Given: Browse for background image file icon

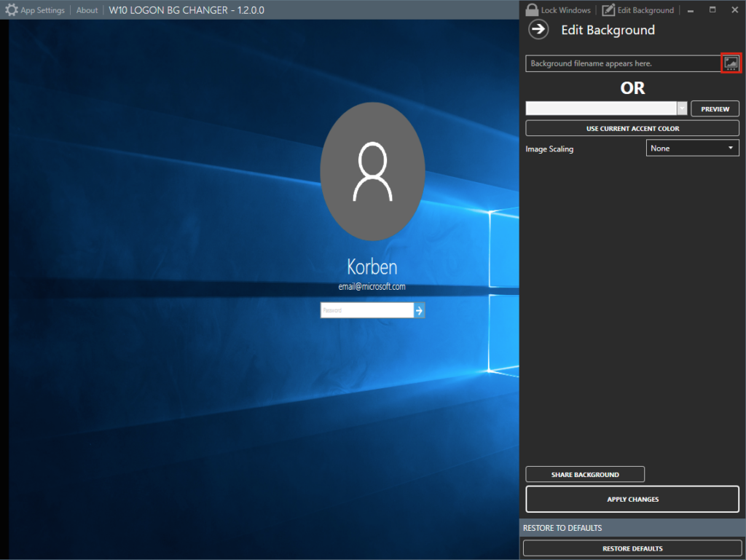Looking at the screenshot, I should [x=731, y=63].
